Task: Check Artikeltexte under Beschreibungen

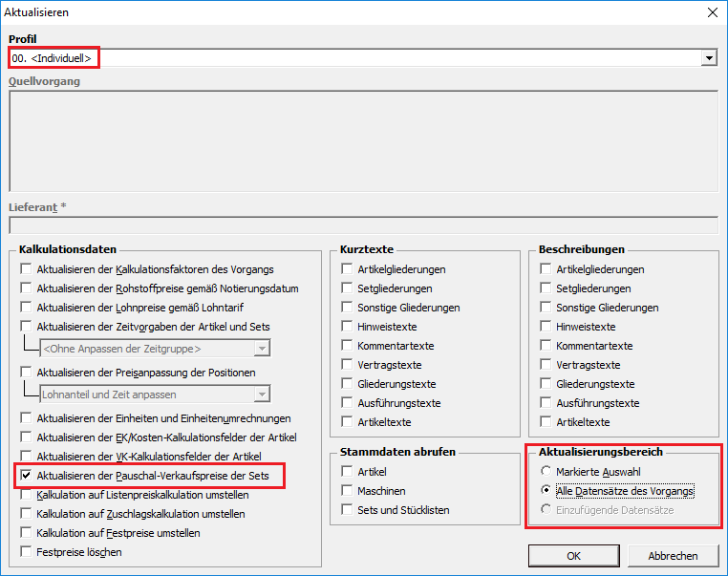Action: (546, 422)
